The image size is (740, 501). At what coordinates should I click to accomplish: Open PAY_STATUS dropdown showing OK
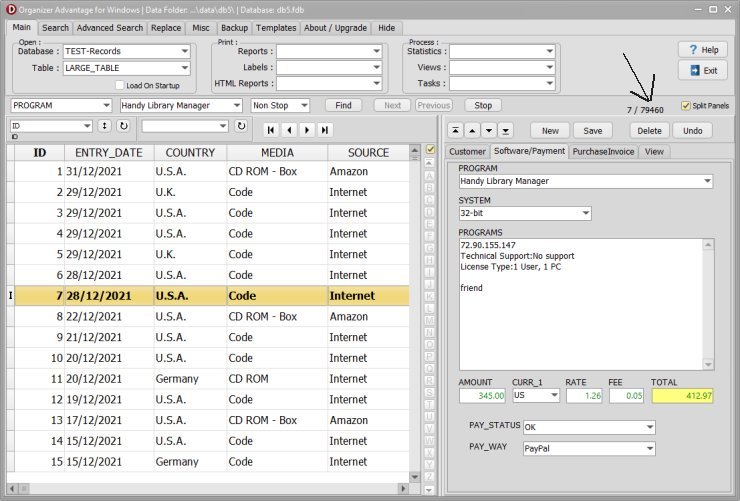(650, 427)
